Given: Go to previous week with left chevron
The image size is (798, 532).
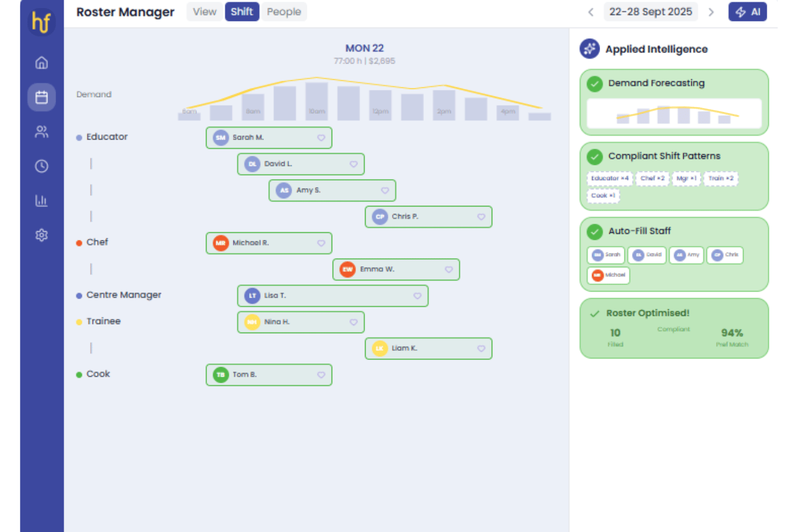Looking at the screenshot, I should (591, 12).
